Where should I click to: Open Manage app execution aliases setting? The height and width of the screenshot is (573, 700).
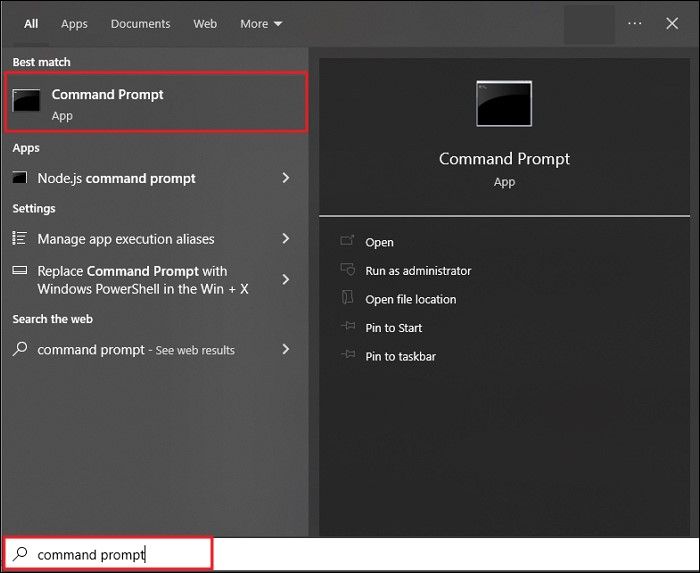click(x=154, y=239)
